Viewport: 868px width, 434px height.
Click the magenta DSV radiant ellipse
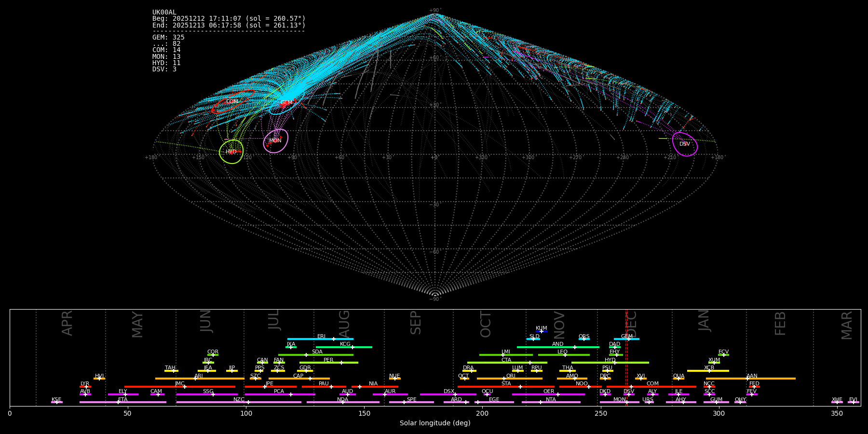pyautogui.click(x=685, y=144)
